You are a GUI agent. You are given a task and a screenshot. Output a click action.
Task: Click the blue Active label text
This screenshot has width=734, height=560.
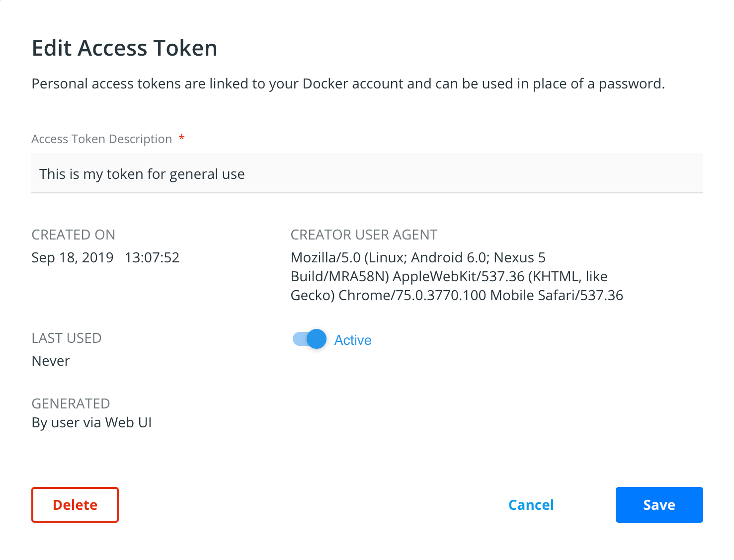(353, 340)
